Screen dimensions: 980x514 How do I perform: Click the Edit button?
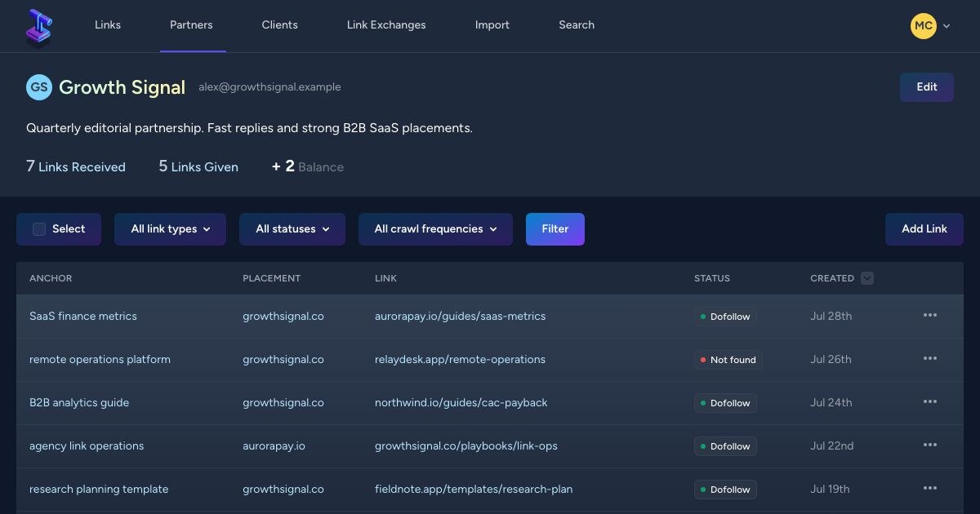coord(927,87)
